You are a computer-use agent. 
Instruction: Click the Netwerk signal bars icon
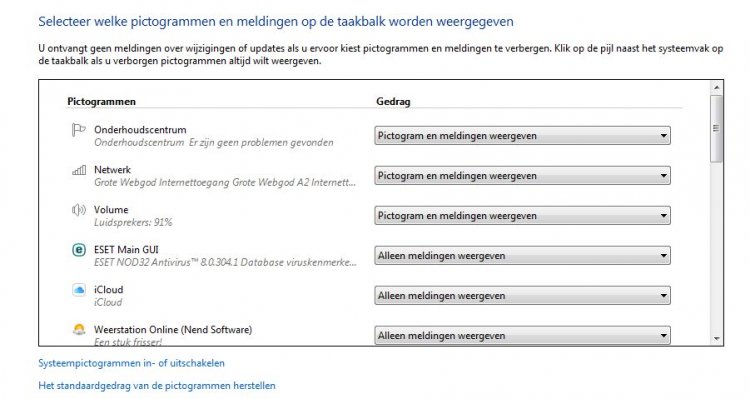pyautogui.click(x=79, y=170)
